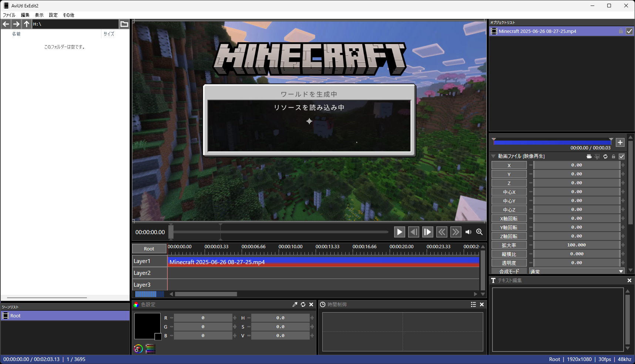The image size is (635, 364).
Task: Click the サイズ column header
Action: click(x=109, y=34)
